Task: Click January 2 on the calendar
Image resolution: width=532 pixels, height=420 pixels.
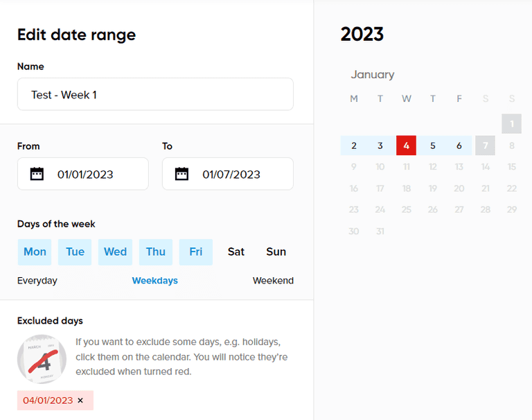Action: [354, 146]
